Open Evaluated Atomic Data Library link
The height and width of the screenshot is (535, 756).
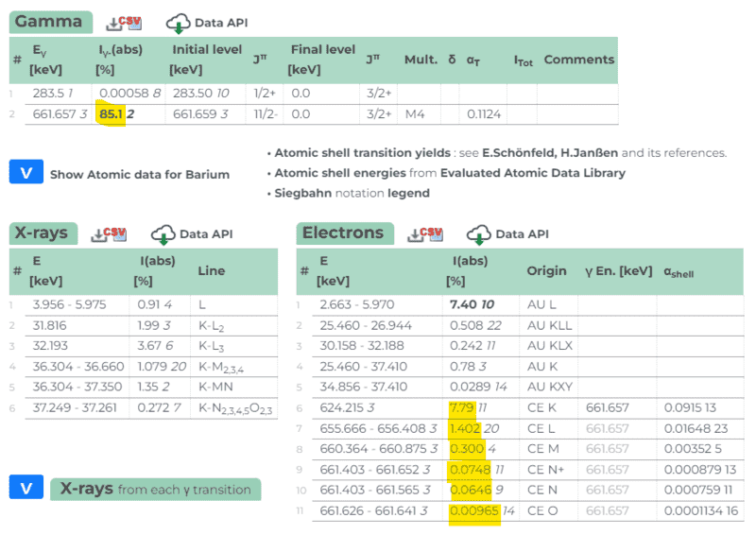pyautogui.click(x=533, y=173)
